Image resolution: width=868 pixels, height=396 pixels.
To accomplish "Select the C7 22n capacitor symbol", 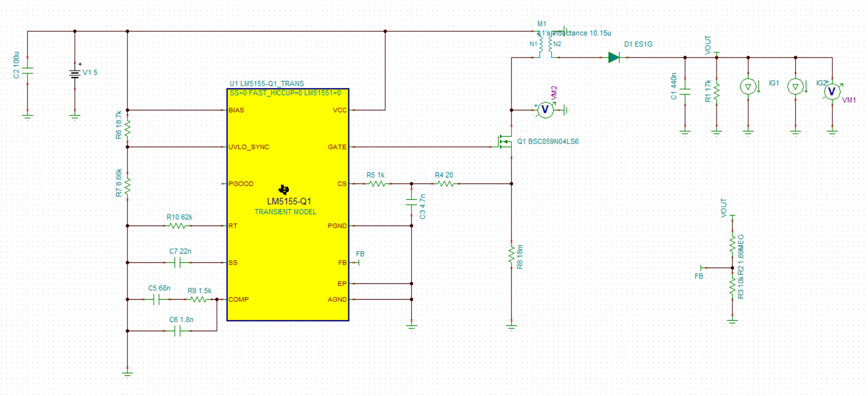I will coord(177,262).
